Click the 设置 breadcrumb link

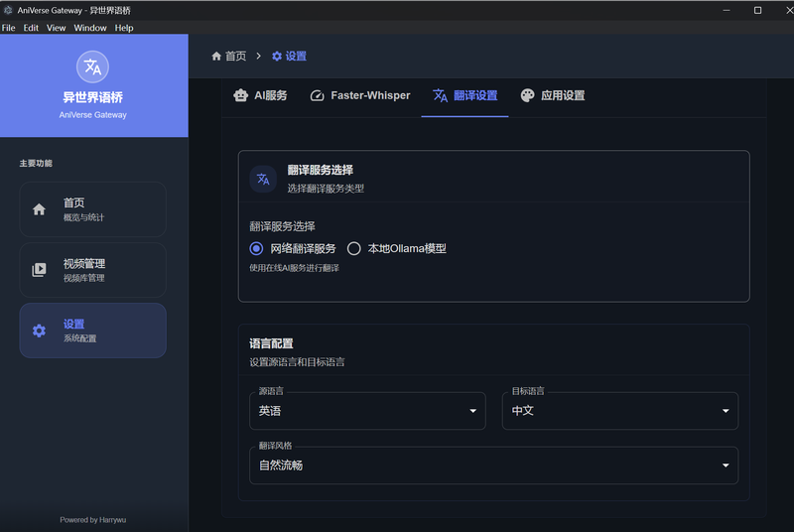(289, 56)
